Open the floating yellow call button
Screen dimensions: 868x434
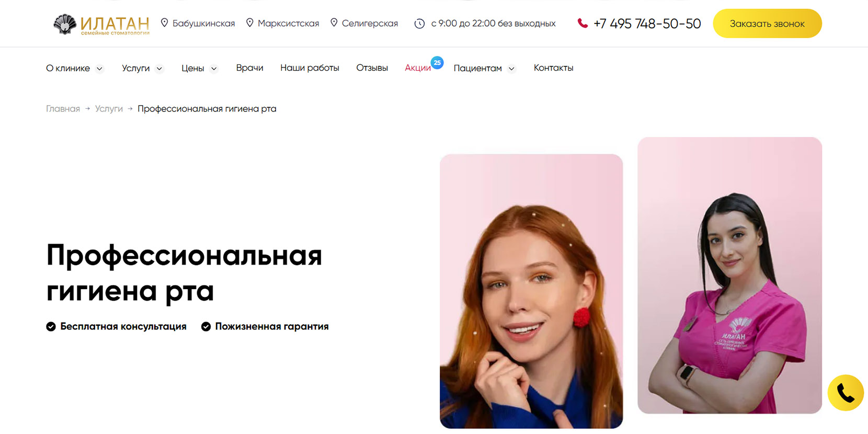[846, 393]
